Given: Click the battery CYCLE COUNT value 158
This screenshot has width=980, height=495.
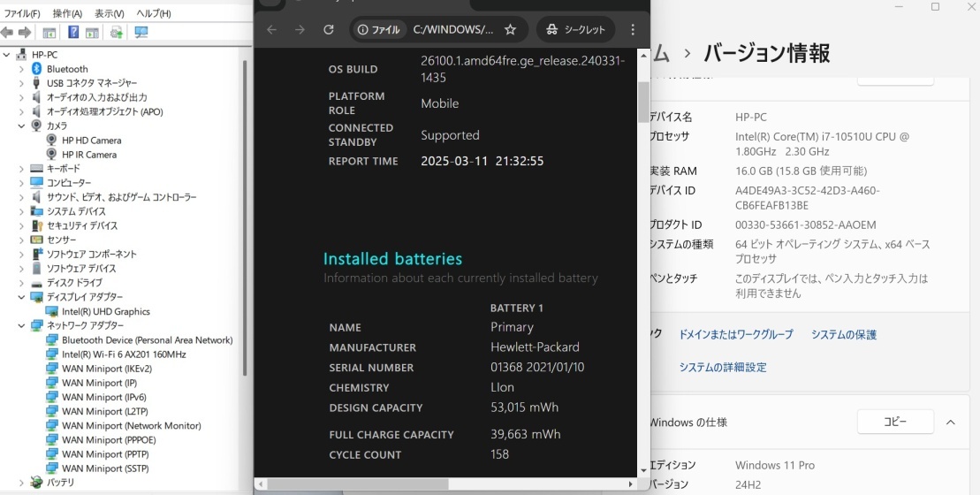Looking at the screenshot, I should (499, 454).
